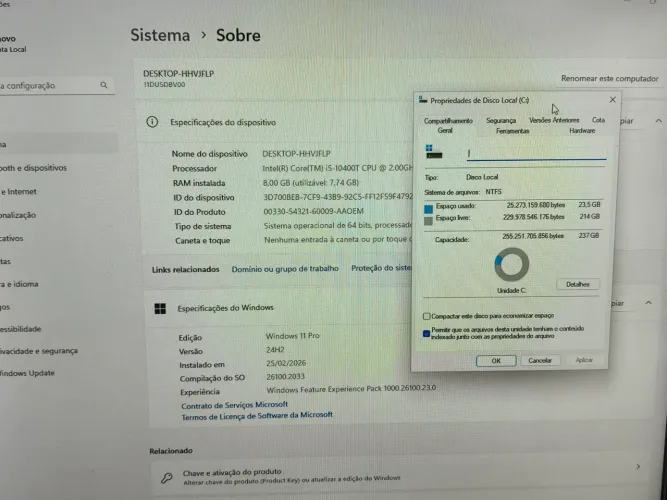The image size is (667, 500).
Task: Select the Intel Core i5-10400T processor text
Action: [x=337, y=168]
